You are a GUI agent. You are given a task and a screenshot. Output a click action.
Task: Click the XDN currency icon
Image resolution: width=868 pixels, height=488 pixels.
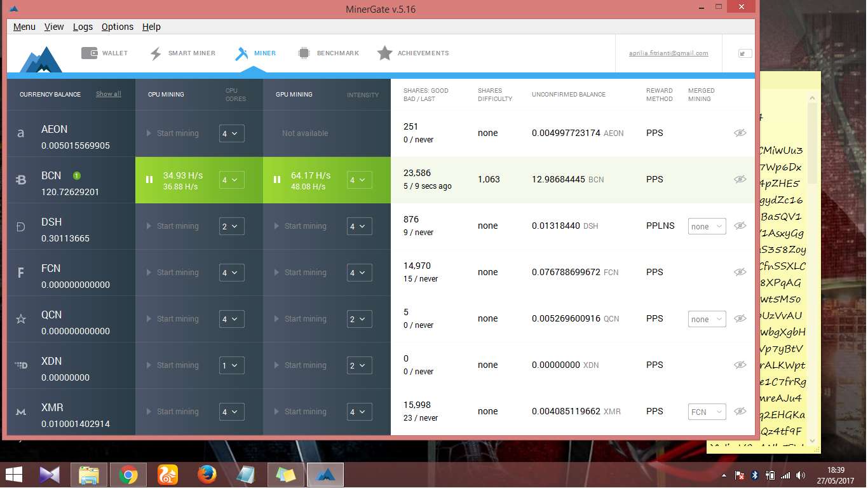click(x=21, y=365)
